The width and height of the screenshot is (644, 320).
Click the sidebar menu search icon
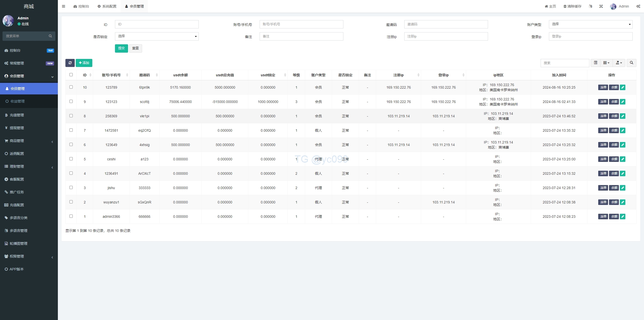[50, 36]
